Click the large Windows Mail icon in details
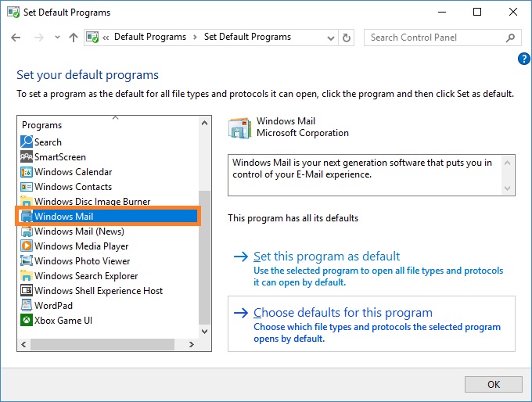Screen dimensions: 532x402 coord(240,128)
